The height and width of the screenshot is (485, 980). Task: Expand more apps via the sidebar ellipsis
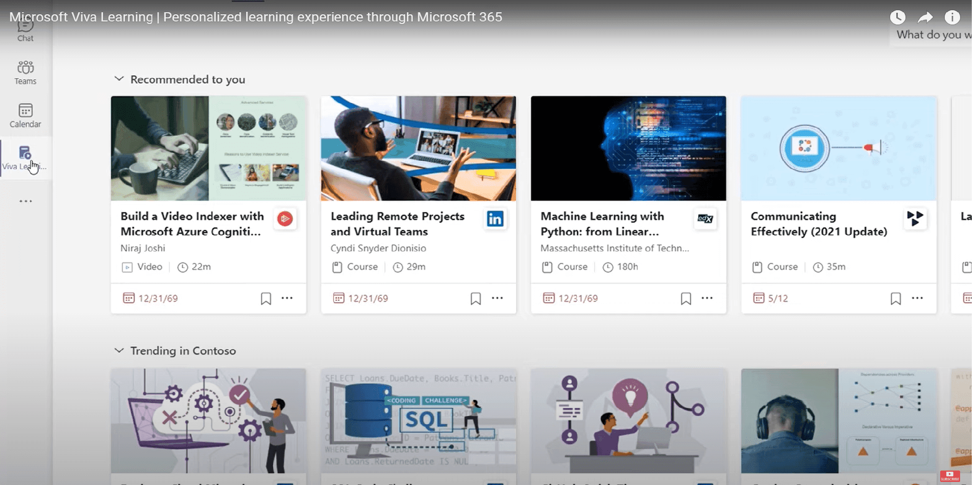tap(25, 201)
